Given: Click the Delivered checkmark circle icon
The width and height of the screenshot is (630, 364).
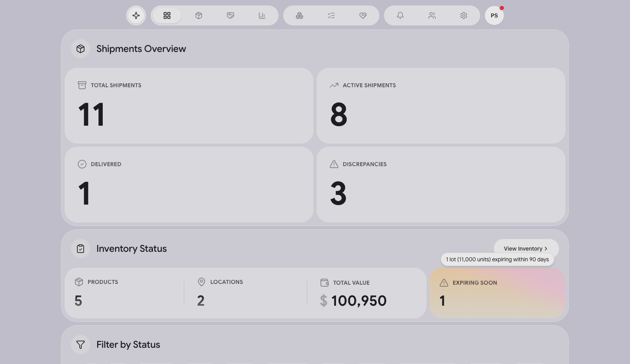Looking at the screenshot, I should pyautogui.click(x=82, y=164).
